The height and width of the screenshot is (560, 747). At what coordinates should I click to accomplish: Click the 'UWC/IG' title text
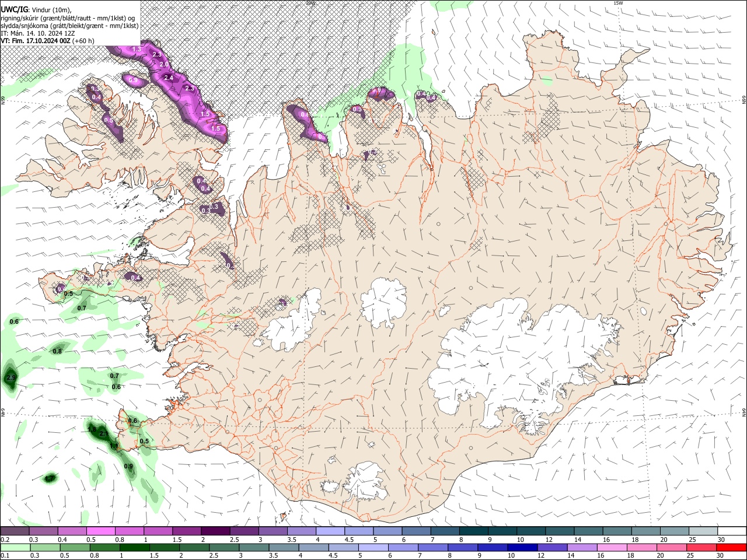[15, 9]
